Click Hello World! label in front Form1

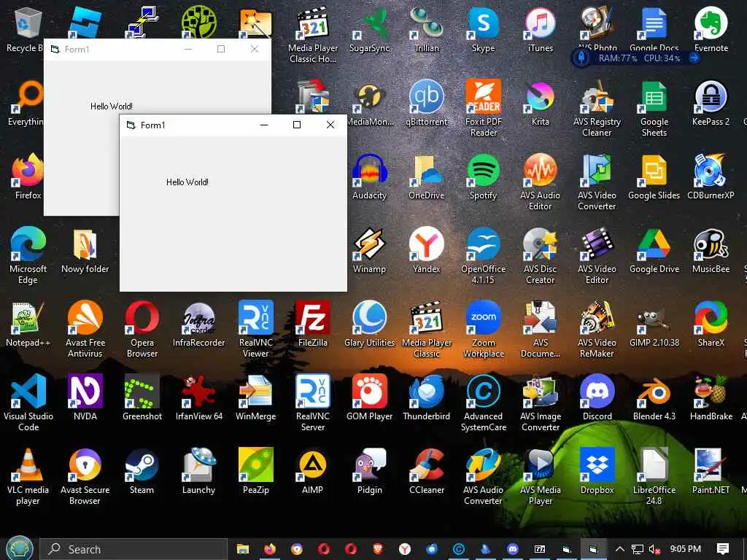(x=187, y=182)
